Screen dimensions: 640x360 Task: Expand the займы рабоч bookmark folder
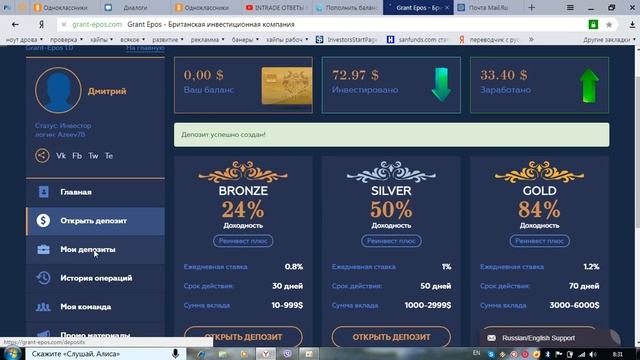(287, 40)
